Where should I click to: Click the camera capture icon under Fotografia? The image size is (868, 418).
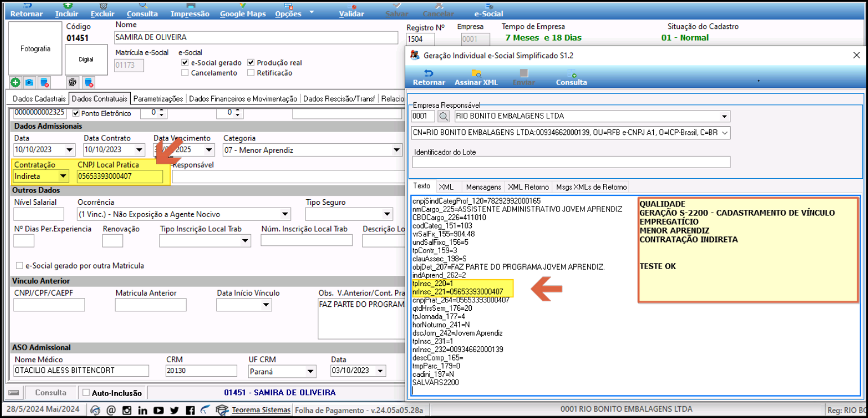click(29, 82)
